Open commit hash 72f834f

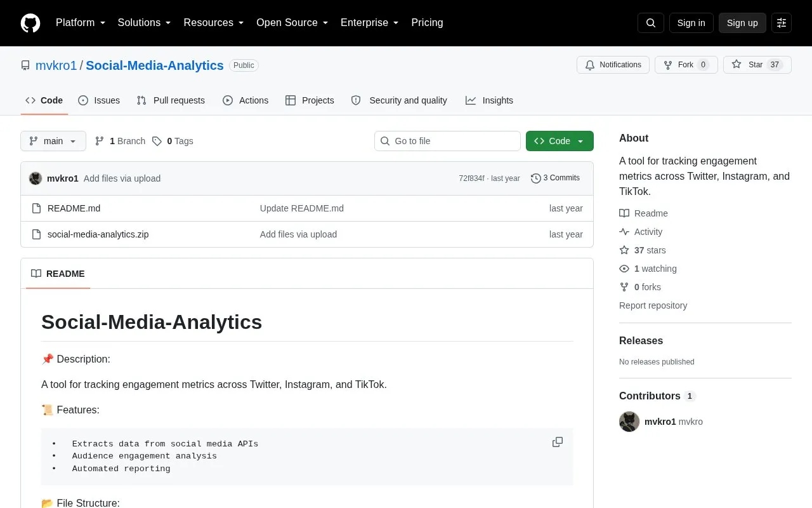[x=471, y=178]
